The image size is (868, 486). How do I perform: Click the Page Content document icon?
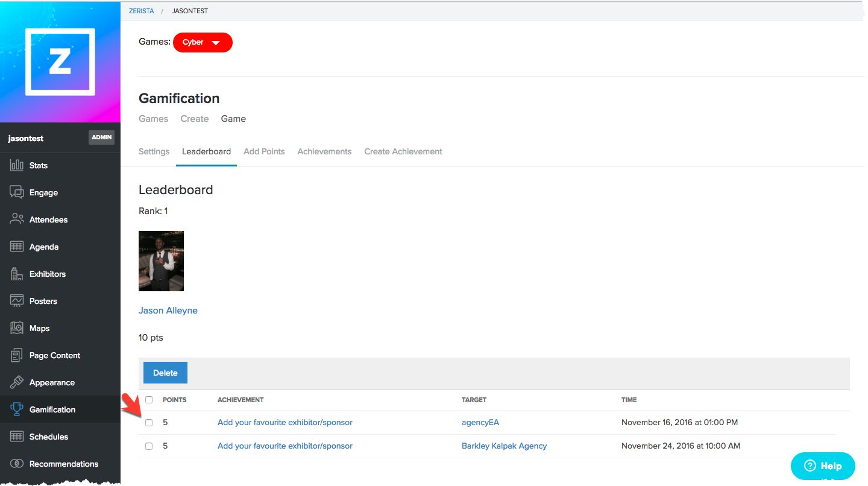tap(17, 355)
